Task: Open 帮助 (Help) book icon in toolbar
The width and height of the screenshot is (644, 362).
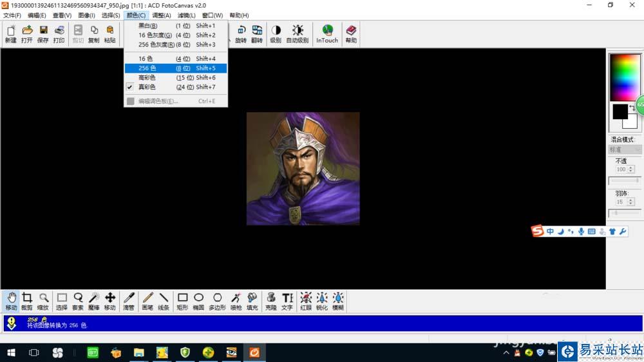Action: pos(351,34)
